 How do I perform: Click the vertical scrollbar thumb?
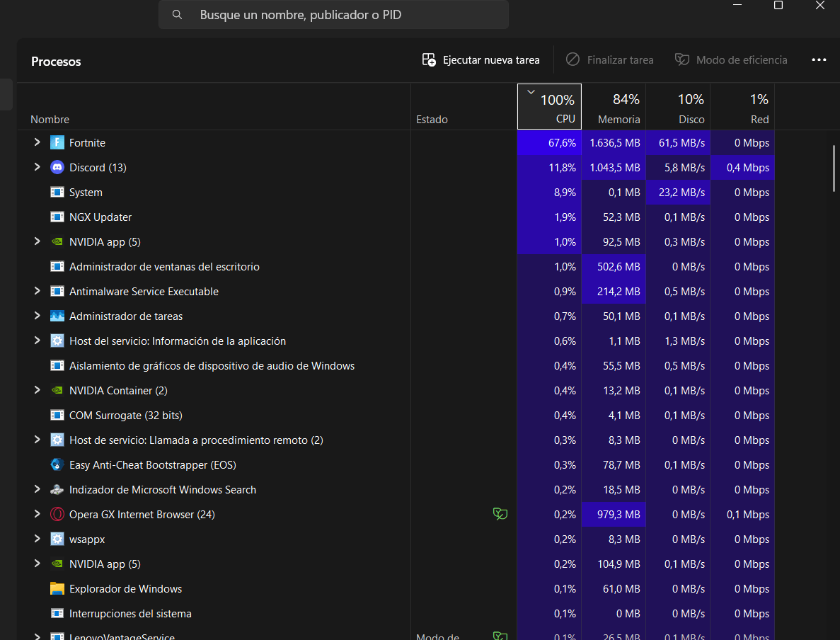tap(834, 168)
